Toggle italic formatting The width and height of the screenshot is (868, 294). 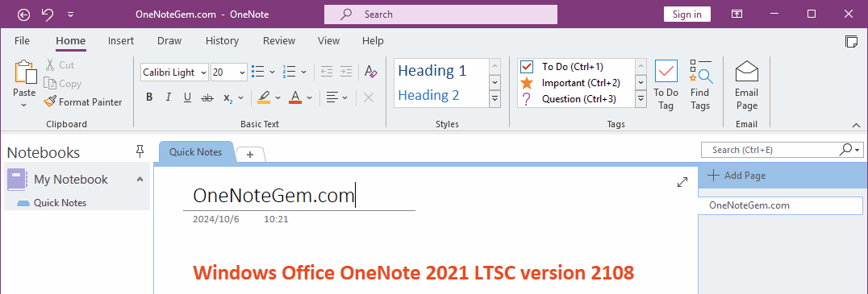point(169,97)
